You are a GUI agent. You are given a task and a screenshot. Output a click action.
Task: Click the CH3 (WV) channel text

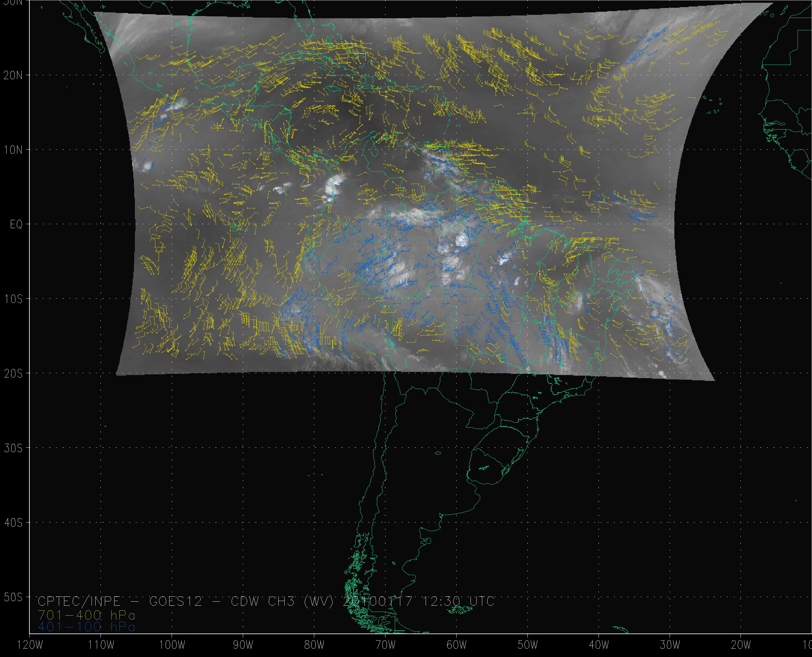301,601
